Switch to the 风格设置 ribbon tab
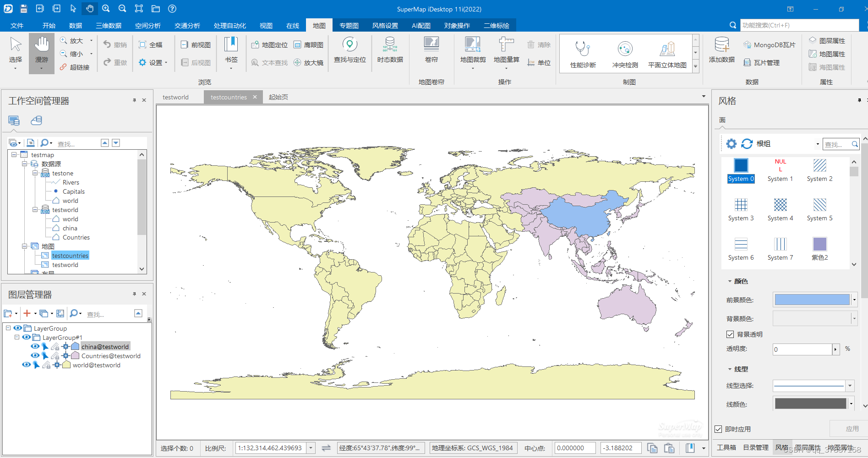This screenshot has width=868, height=458. click(385, 26)
